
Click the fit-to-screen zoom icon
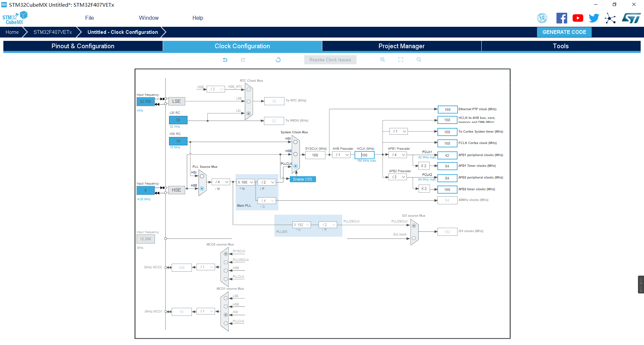click(401, 60)
